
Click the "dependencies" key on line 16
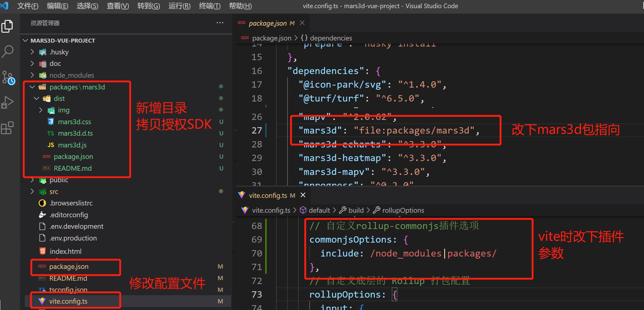tap(326, 71)
